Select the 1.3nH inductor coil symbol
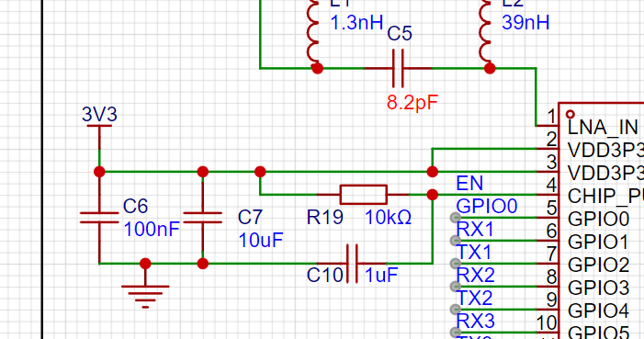The image size is (644, 339). (x=313, y=31)
